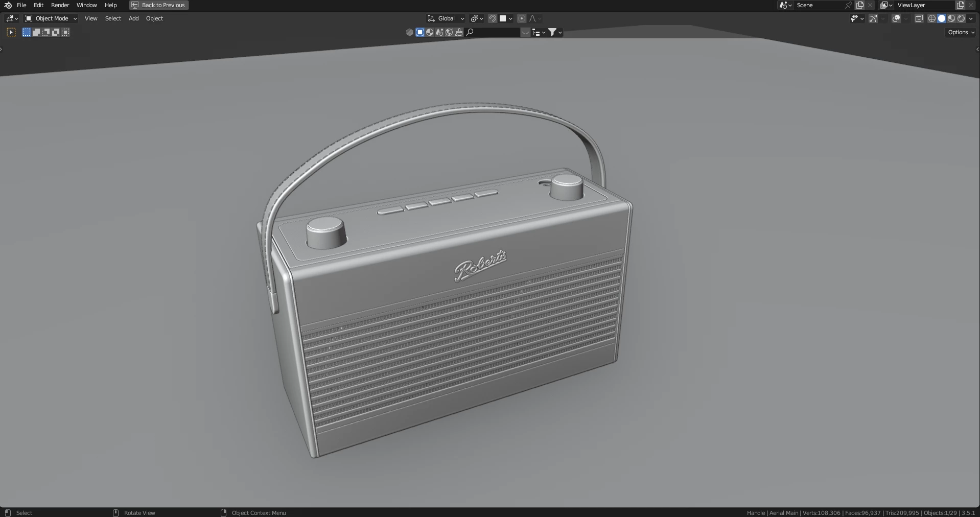Toggle the viewport gizmos icon
980x517 pixels.
click(873, 18)
